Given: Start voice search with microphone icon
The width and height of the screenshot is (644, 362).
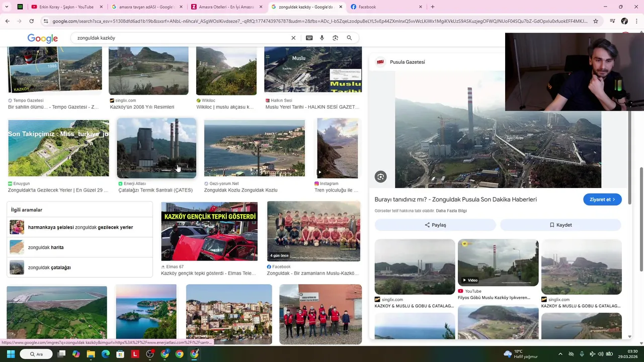Looking at the screenshot, I should pos(322,38).
